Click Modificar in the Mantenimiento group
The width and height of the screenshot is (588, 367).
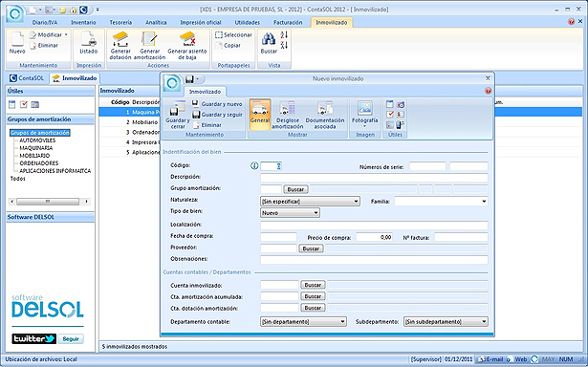46,34
